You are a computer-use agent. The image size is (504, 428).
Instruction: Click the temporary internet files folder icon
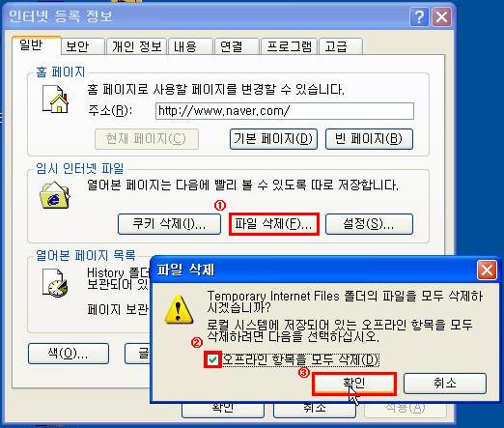[55, 195]
